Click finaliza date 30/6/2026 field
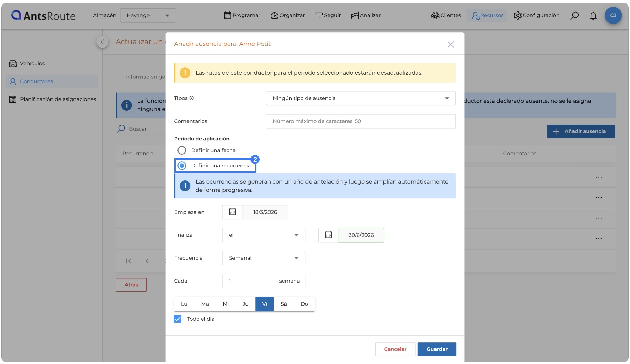This screenshot has height=364, width=630. coord(361,235)
